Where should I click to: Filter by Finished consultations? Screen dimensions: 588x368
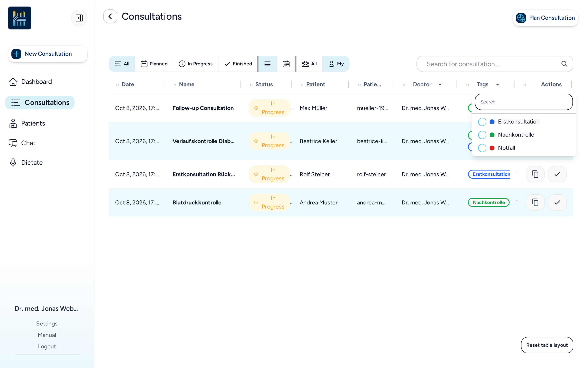click(238, 64)
